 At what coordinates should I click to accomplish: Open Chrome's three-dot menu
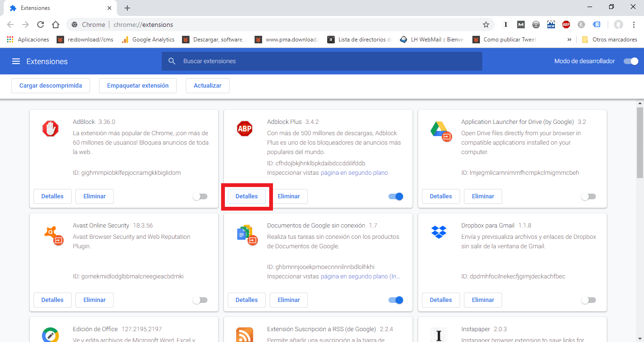(634, 24)
